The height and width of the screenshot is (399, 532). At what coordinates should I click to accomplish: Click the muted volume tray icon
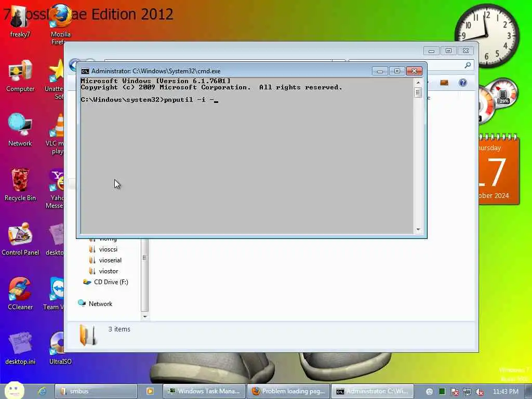pos(480,392)
